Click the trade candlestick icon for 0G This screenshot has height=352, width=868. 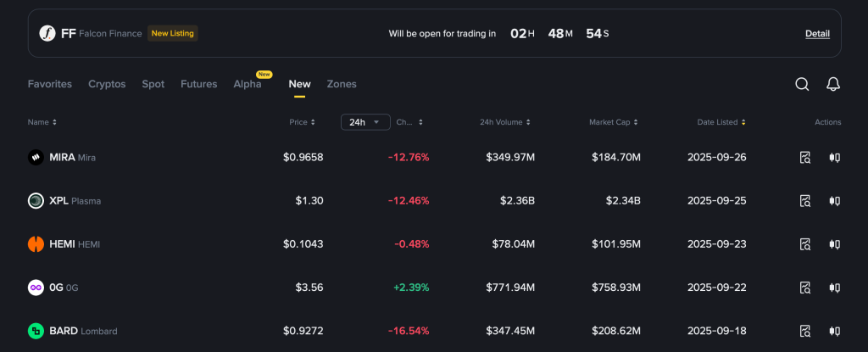click(x=834, y=288)
